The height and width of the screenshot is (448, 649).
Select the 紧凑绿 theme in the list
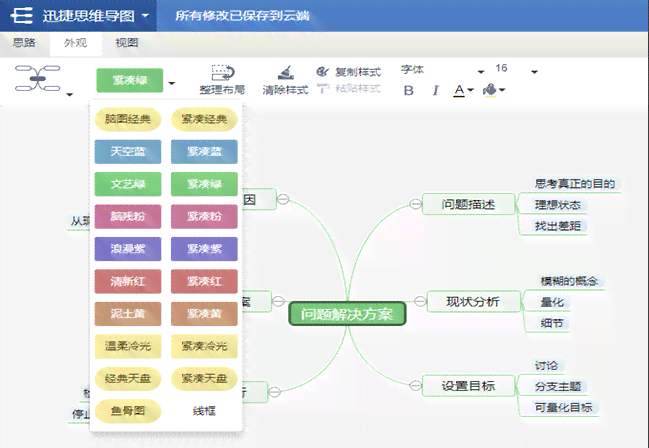pos(204,184)
